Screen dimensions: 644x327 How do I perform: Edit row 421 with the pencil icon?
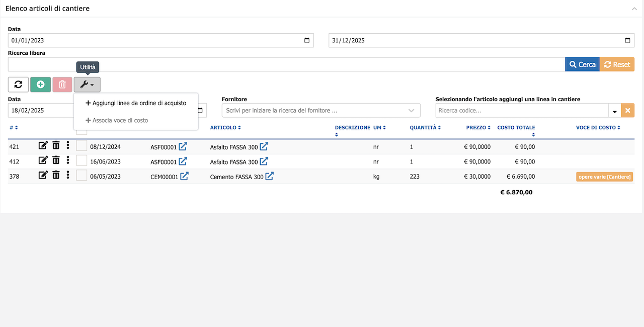[x=43, y=146]
